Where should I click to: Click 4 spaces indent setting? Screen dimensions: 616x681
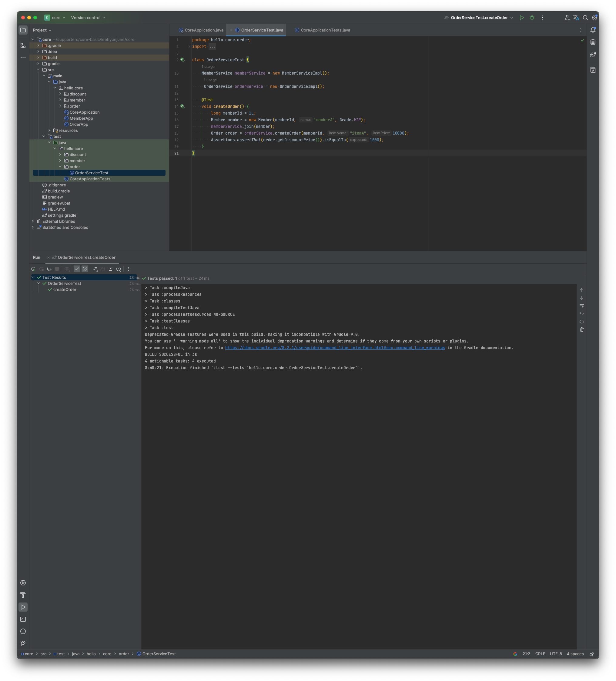pos(575,654)
